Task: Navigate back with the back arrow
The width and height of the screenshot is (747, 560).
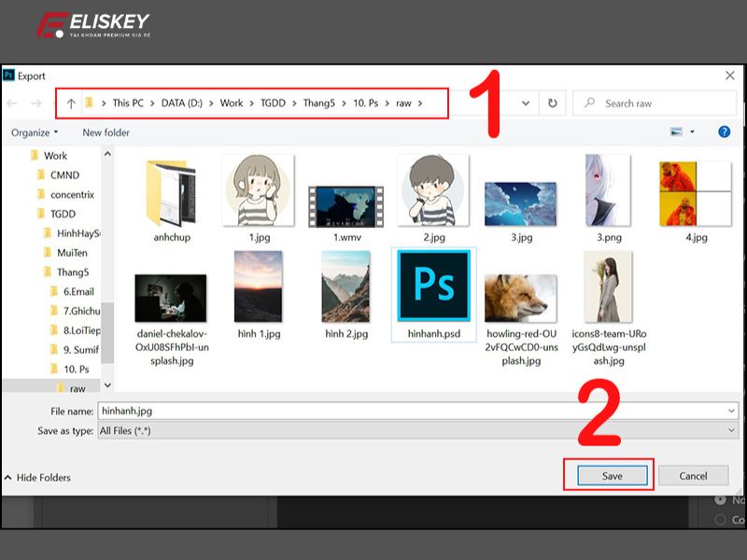Action: 13,103
